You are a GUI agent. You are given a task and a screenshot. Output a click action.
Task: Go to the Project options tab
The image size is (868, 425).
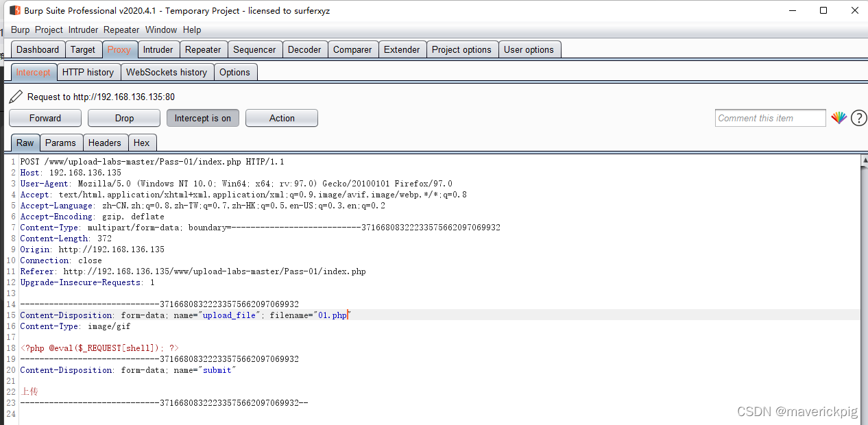461,49
